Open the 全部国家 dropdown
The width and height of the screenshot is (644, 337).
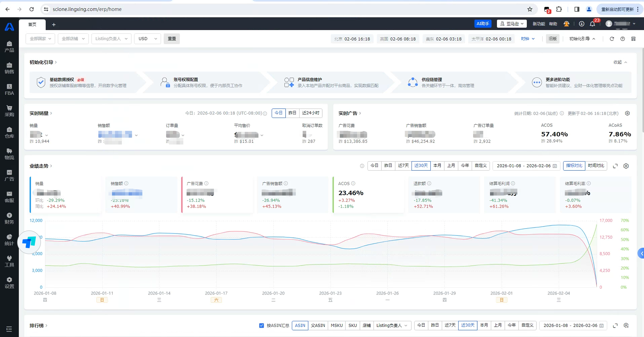(x=40, y=39)
